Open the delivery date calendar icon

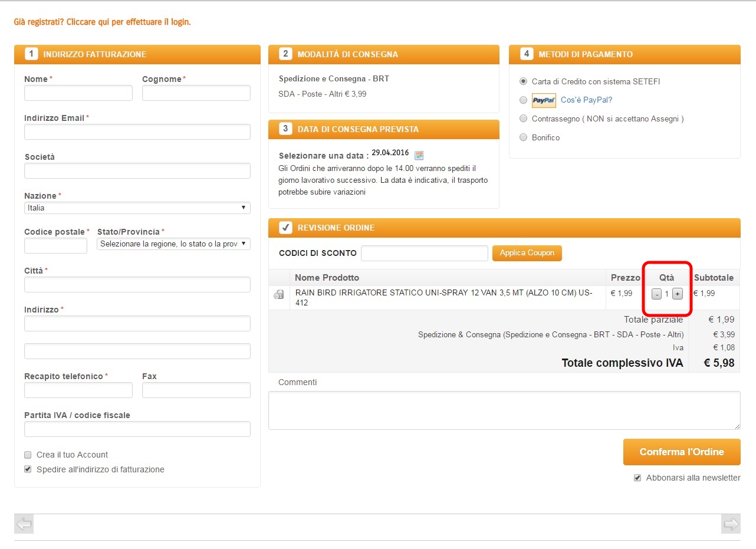[x=419, y=156]
